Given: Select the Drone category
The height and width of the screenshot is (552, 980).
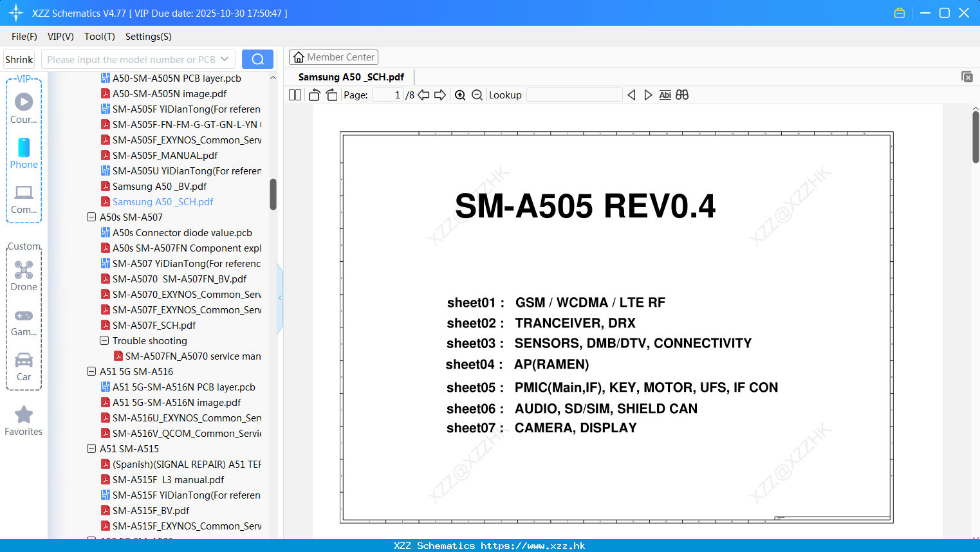Looking at the screenshot, I should click(x=24, y=275).
